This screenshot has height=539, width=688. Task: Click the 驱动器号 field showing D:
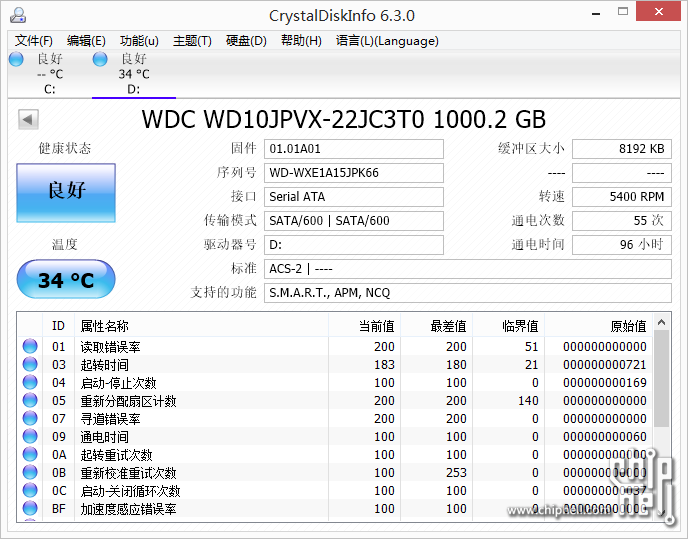click(354, 244)
